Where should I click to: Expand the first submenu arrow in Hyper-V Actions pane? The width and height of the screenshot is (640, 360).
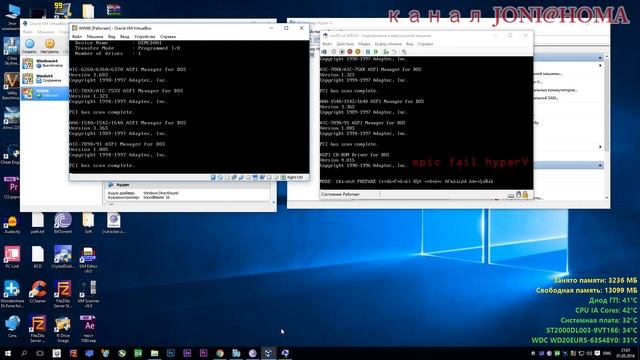click(x=600, y=65)
